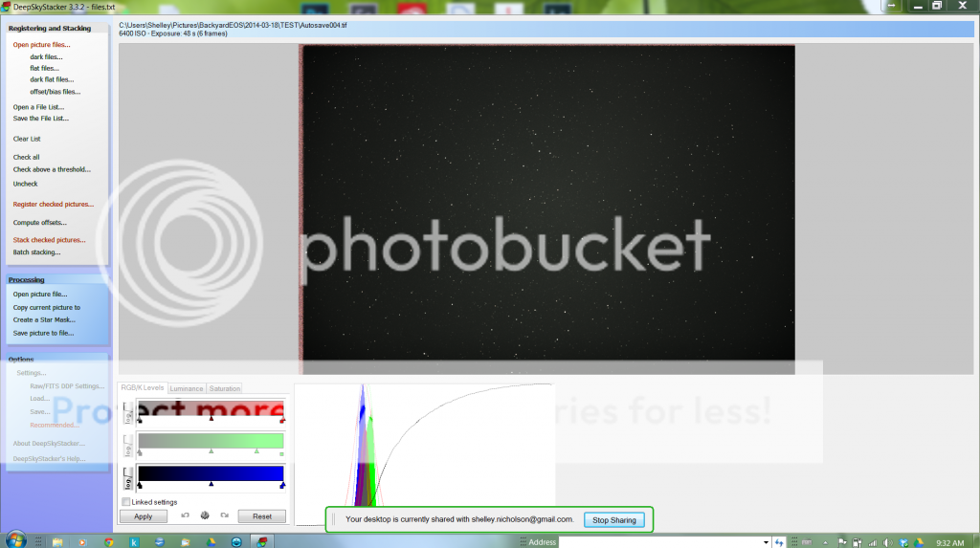Click Stack checked pictures... link

point(49,240)
